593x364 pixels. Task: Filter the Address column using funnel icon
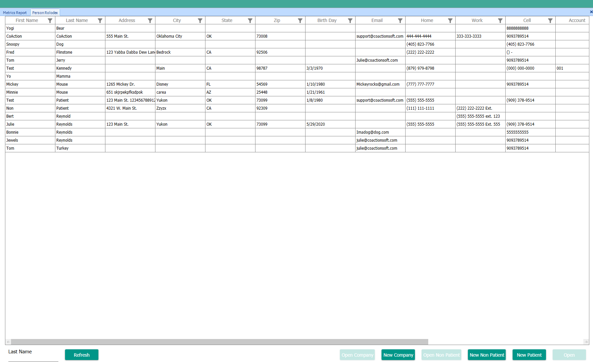[150, 21]
